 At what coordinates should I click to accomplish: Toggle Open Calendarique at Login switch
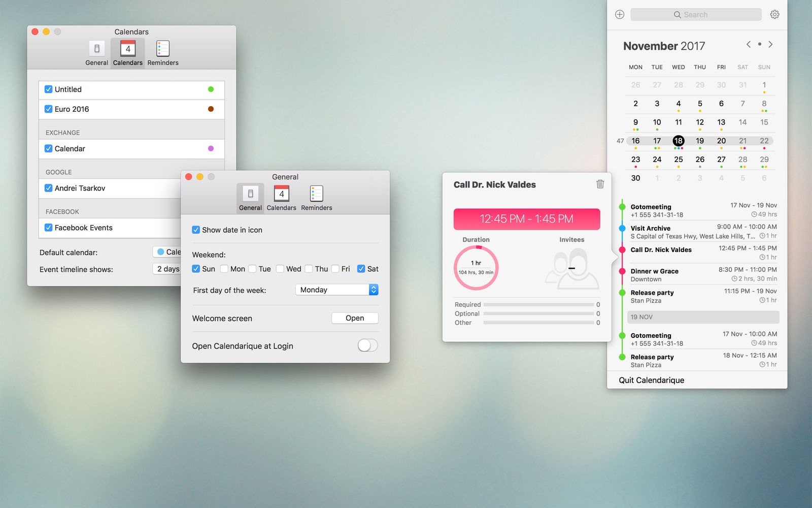pyautogui.click(x=368, y=345)
